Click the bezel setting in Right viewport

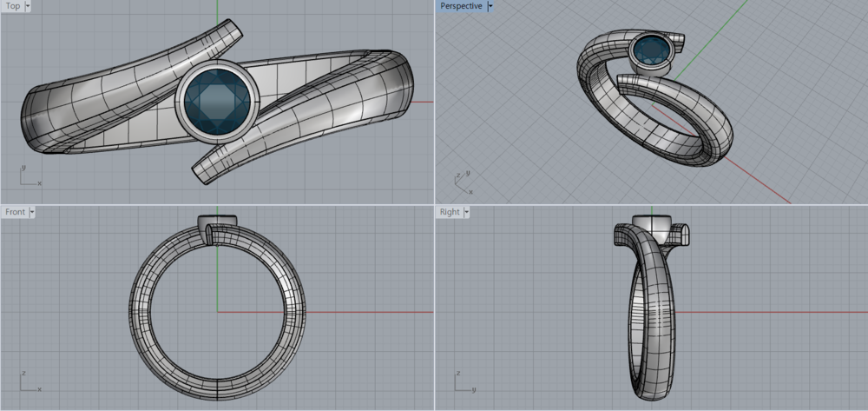[651, 221]
